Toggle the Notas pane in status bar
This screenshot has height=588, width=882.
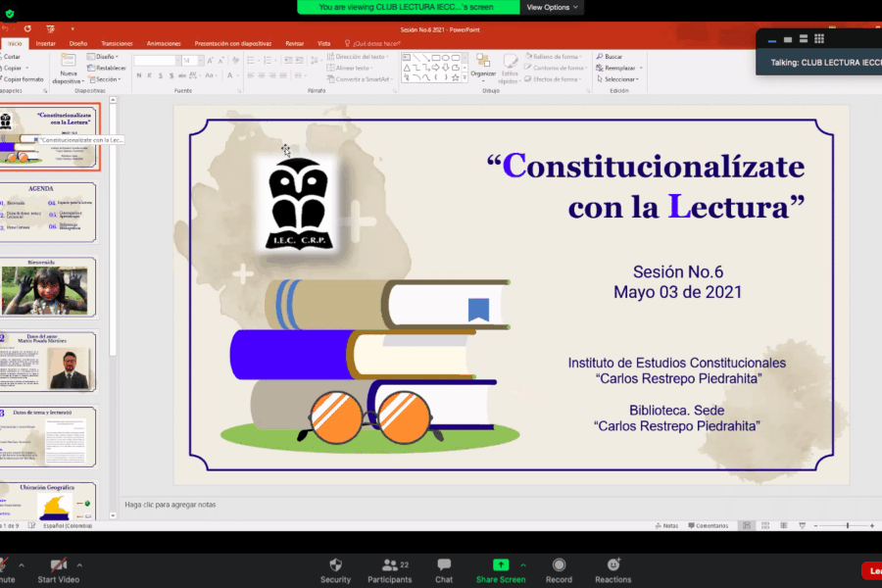coord(665,525)
